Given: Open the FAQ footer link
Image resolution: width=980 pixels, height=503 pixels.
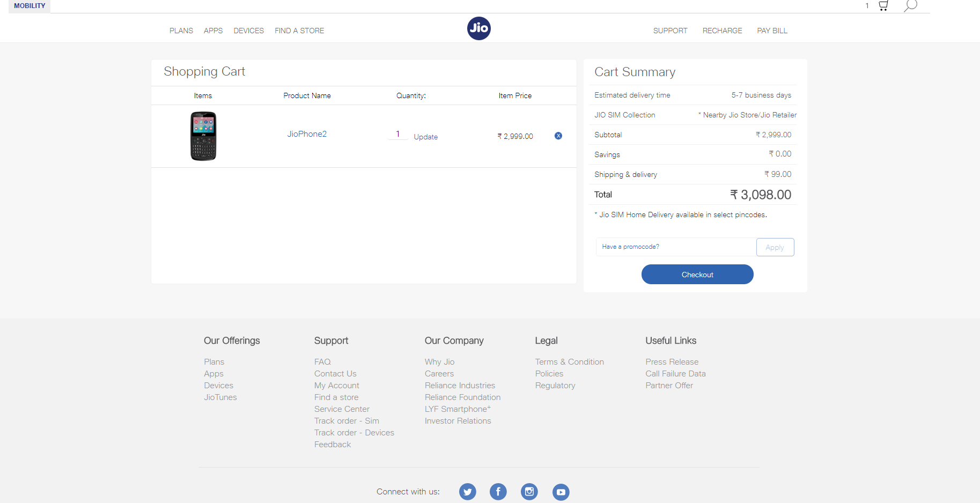Looking at the screenshot, I should (x=322, y=362).
